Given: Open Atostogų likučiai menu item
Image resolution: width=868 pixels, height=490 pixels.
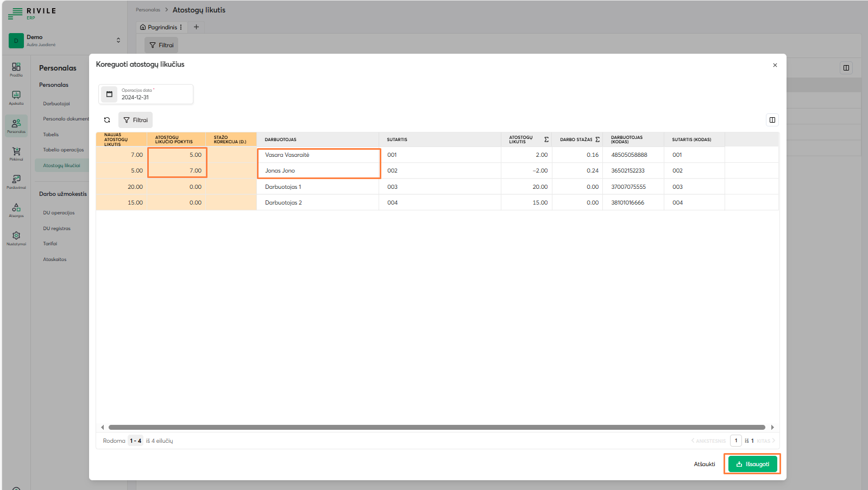Looking at the screenshot, I should pyautogui.click(x=61, y=166).
